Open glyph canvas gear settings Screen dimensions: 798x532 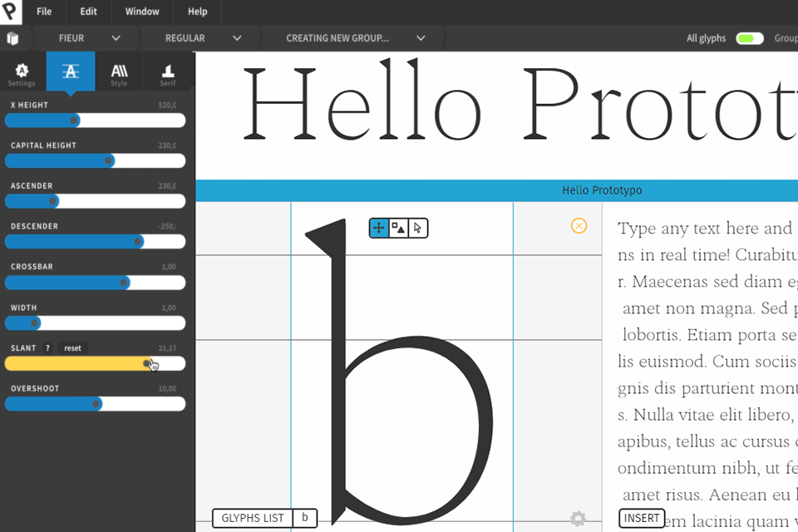578,519
